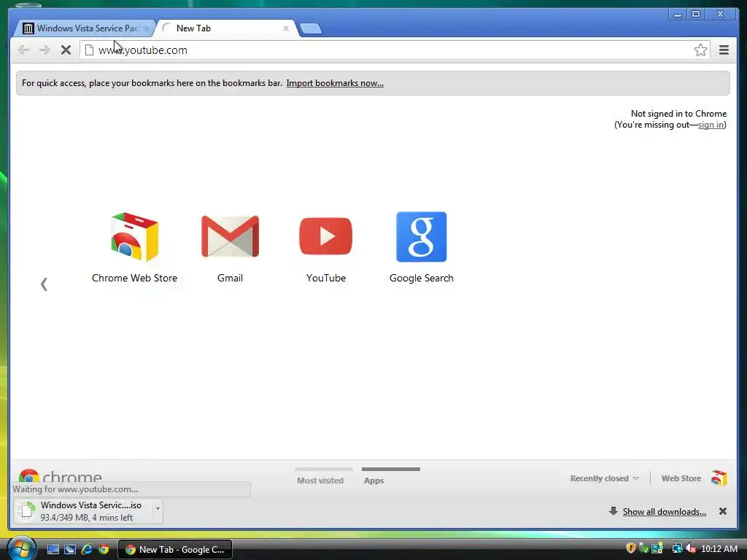The width and height of the screenshot is (747, 560).
Task: Click the security shield tray icon
Action: point(631,548)
